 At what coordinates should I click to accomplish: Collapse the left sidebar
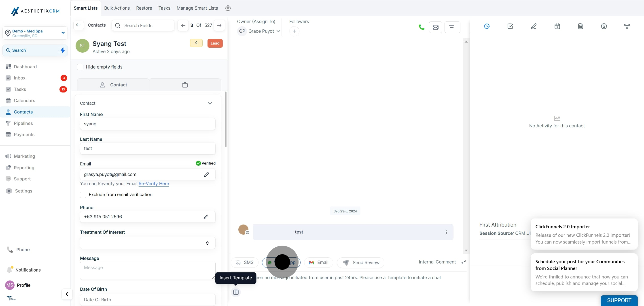[67, 294]
